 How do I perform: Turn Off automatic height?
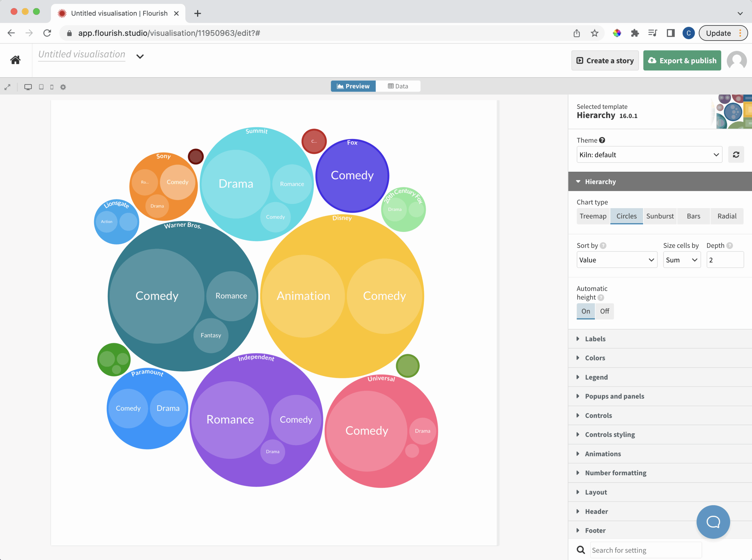click(605, 311)
